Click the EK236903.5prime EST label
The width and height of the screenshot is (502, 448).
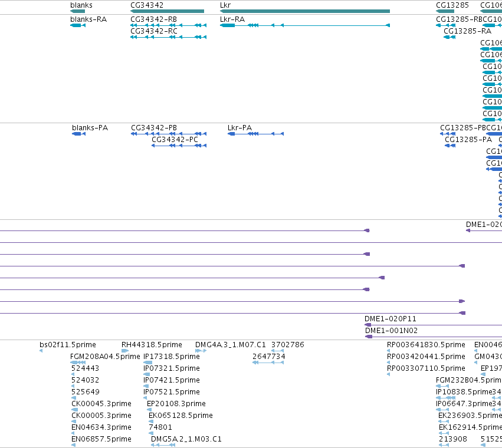tap(470, 416)
